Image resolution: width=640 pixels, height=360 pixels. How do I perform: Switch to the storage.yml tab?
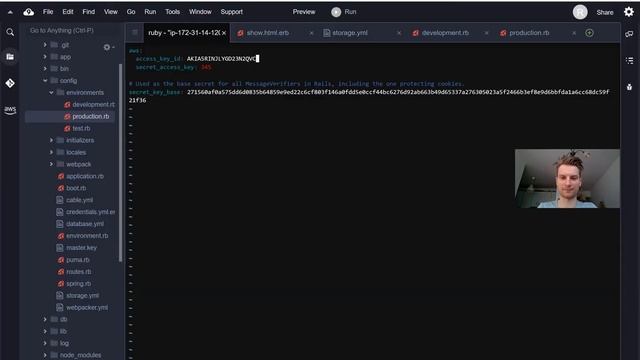(350, 33)
